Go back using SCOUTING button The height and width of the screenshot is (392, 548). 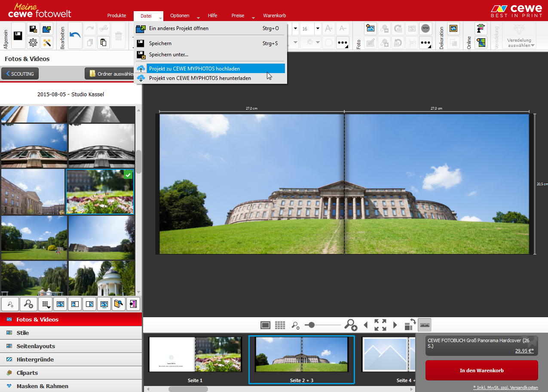tap(20, 74)
